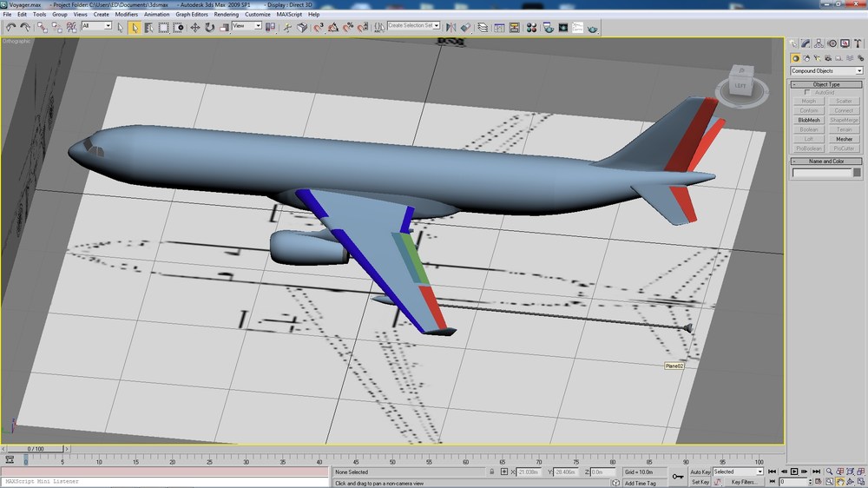Open Create Selection Set dropdown
The width and height of the screenshot is (868, 488).
pos(413,25)
